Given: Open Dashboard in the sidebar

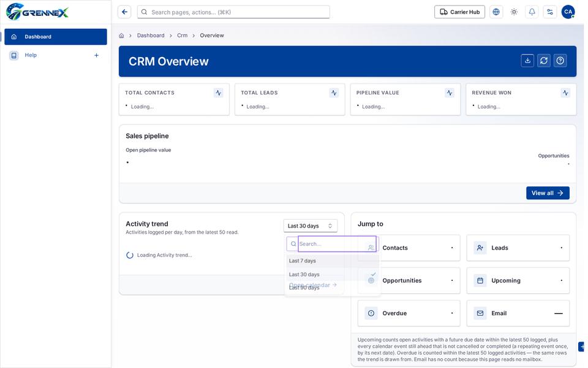Looking at the screenshot, I should point(56,37).
